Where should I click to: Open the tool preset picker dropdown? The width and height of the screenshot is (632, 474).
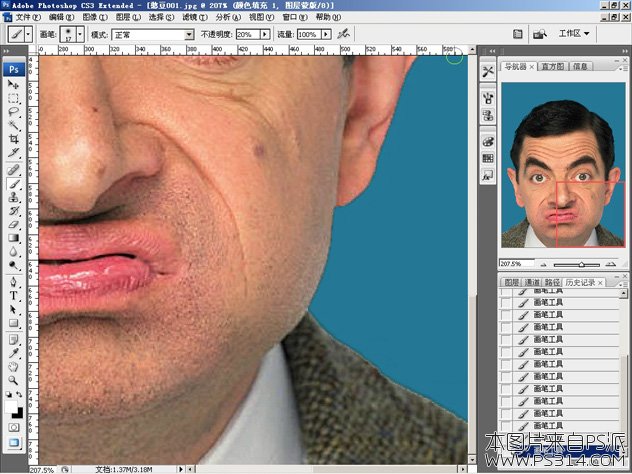[x=28, y=35]
